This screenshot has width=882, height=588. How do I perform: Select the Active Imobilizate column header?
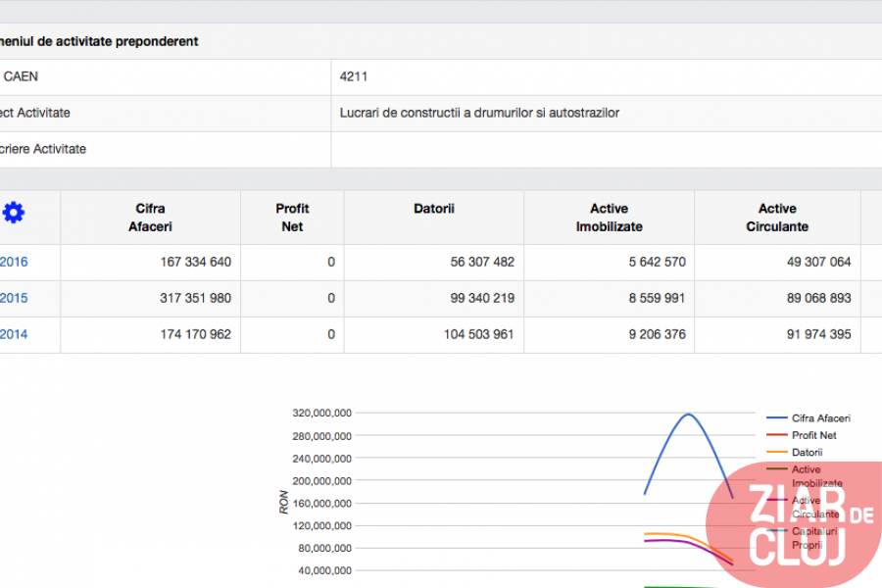click(x=610, y=218)
